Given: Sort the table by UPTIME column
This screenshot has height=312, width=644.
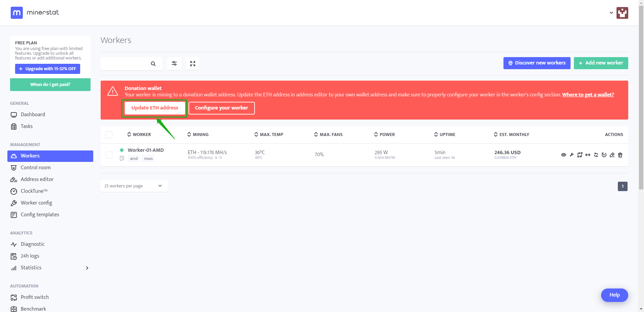Looking at the screenshot, I should [x=444, y=135].
